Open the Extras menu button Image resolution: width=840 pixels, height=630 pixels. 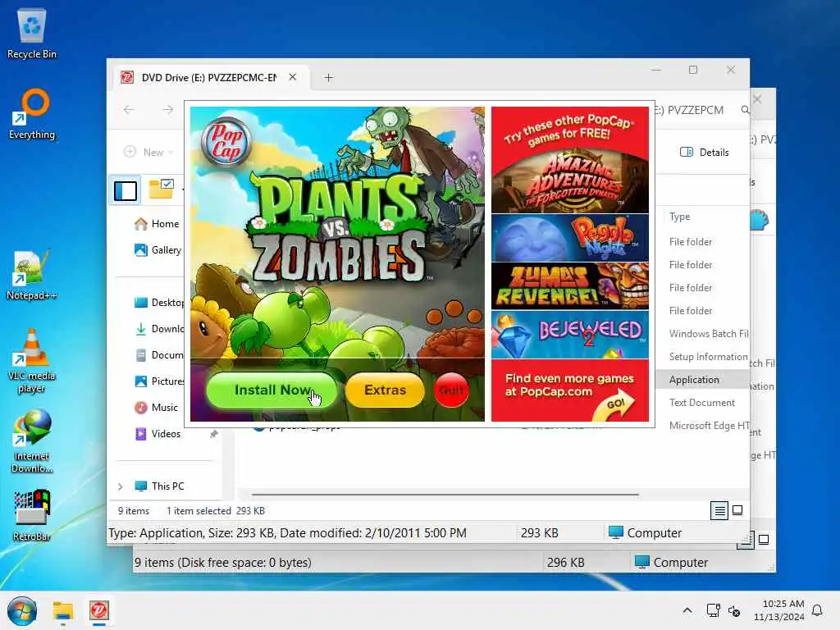[x=386, y=390]
